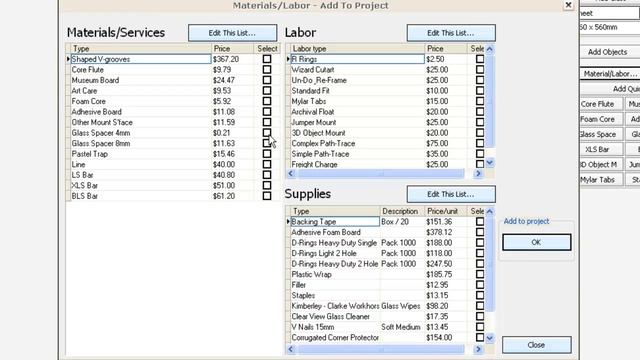Tick the Core Flute select checkbox
Screen dimensions: 640x360
pos(267,69)
